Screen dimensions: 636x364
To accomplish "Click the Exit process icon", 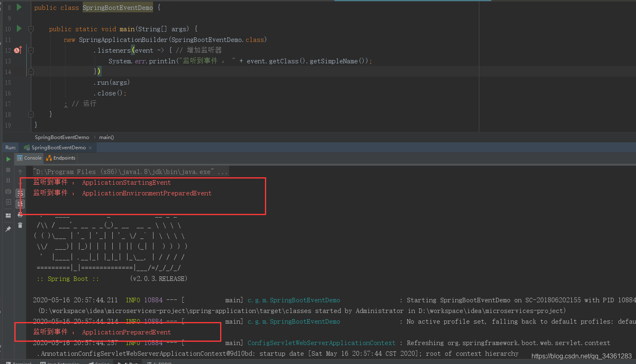I will 8,202.
